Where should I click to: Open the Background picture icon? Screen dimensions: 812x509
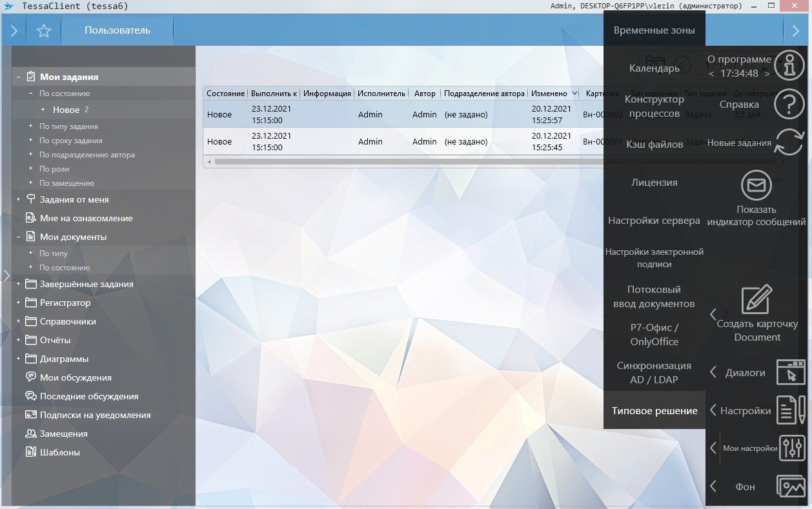791,486
